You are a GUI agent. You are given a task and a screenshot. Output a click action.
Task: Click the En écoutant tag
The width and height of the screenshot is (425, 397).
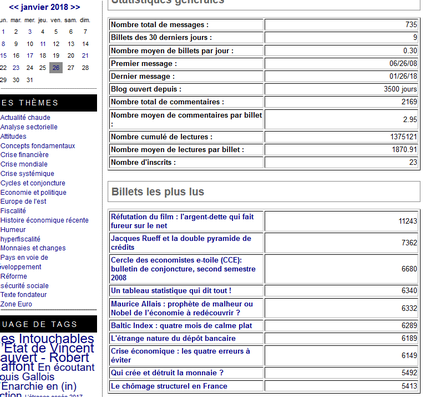click(66, 367)
